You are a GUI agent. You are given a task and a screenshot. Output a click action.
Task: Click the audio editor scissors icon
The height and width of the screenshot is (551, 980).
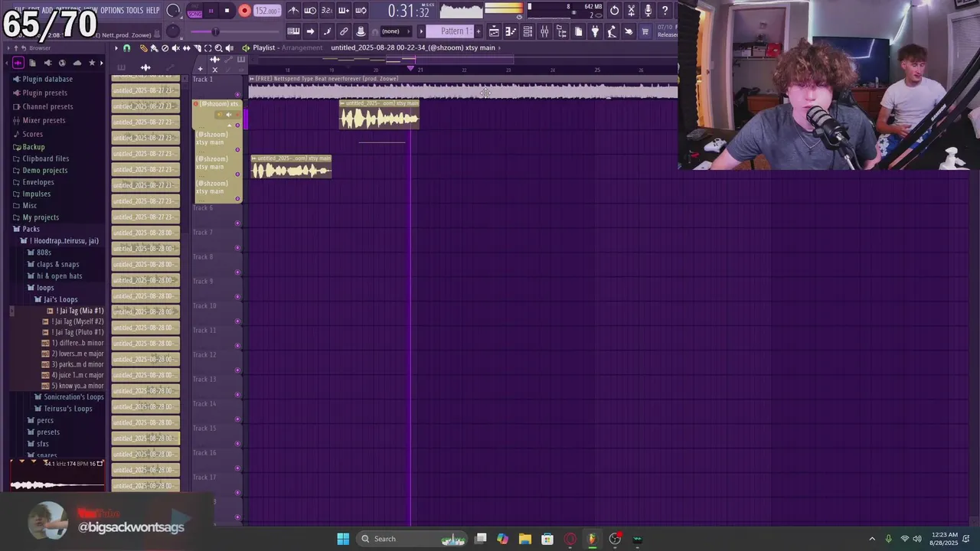pyautogui.click(x=631, y=11)
